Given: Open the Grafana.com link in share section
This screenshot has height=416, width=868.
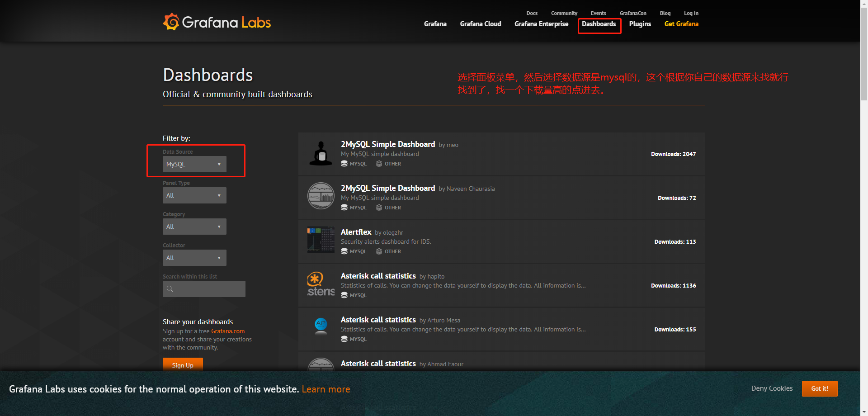Looking at the screenshot, I should [228, 331].
